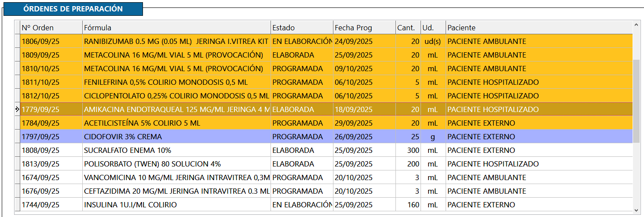The width and height of the screenshot is (644, 217).
Task: Click formula CICLOPENTOLATO 0,25% COLIRIO MONODOSIS
Action: [x=176, y=96]
